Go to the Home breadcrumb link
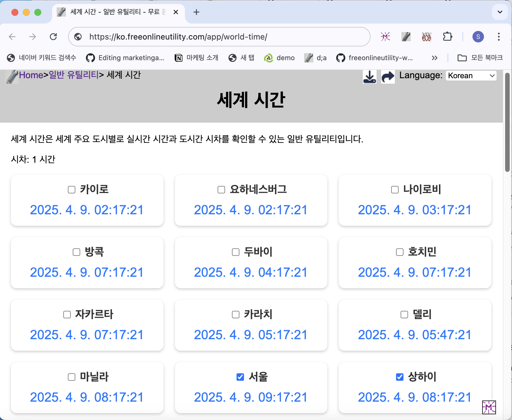Image resolution: width=512 pixels, height=420 pixels. 31,75
